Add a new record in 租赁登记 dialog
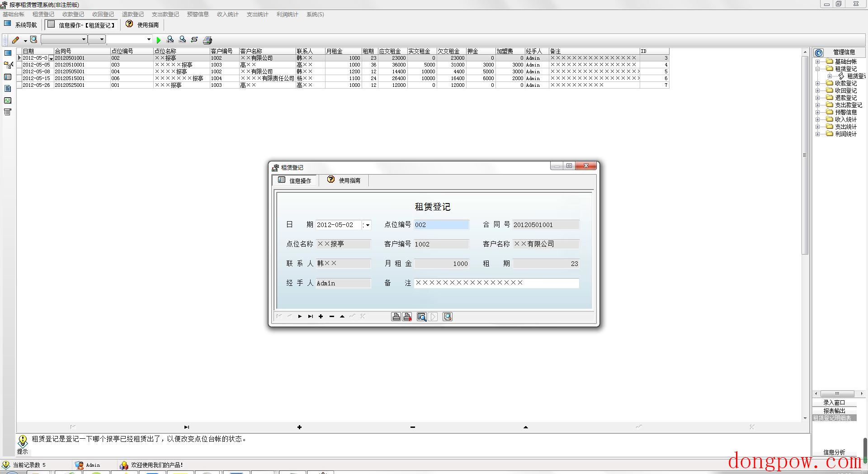The height and width of the screenshot is (474, 868). coord(321,317)
